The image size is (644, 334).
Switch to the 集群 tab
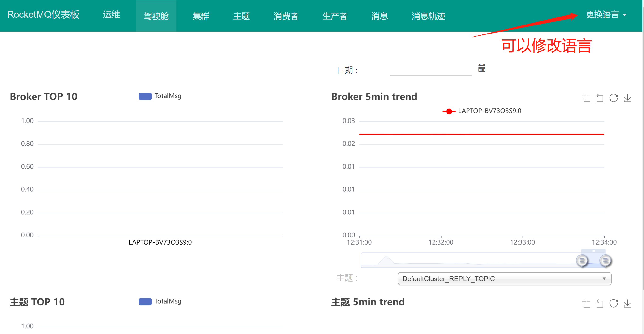pos(201,16)
